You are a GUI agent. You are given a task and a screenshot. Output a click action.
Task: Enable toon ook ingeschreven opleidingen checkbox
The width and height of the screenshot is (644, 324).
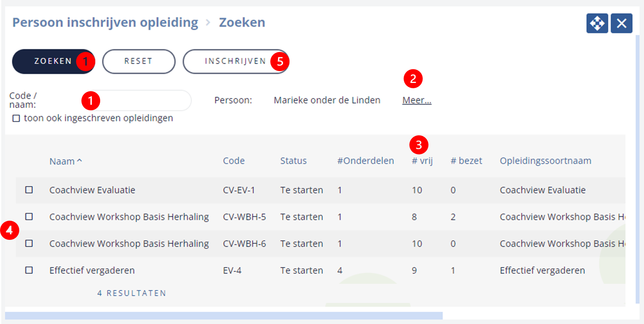16,118
